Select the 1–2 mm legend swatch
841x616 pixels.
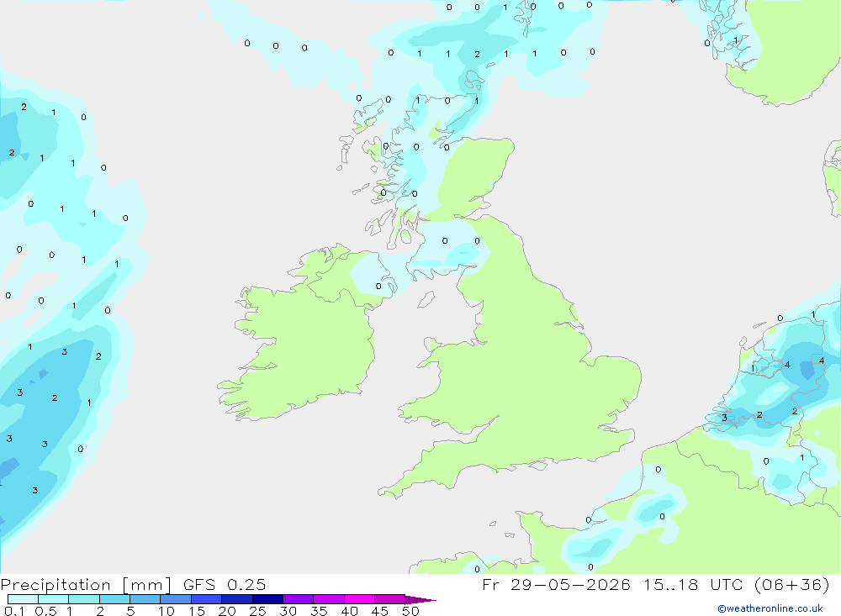tap(83, 599)
